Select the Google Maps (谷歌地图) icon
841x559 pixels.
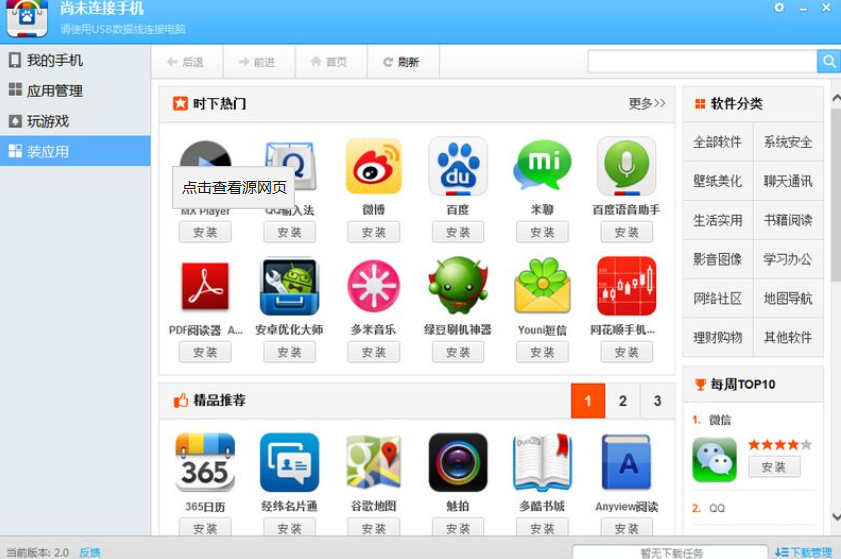tap(374, 462)
